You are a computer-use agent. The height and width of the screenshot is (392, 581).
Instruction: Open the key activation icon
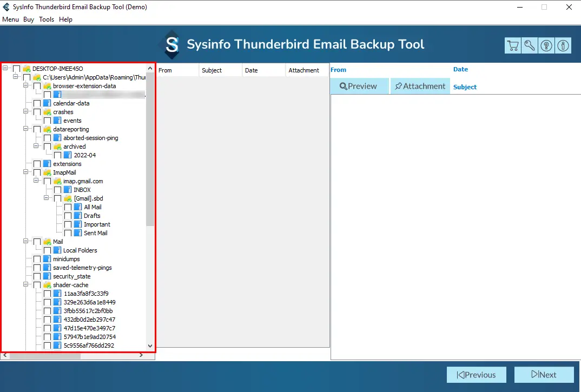pos(530,46)
